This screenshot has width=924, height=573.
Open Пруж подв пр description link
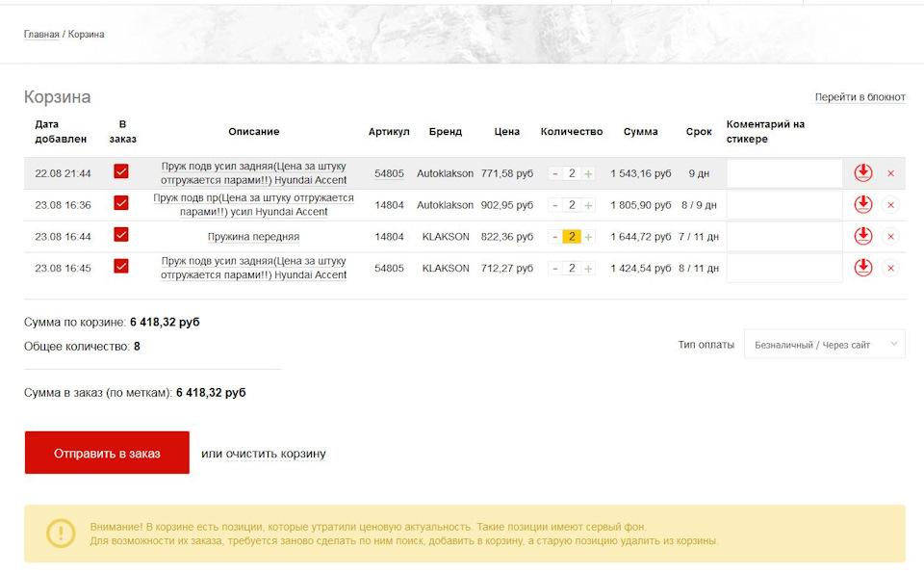click(x=253, y=204)
